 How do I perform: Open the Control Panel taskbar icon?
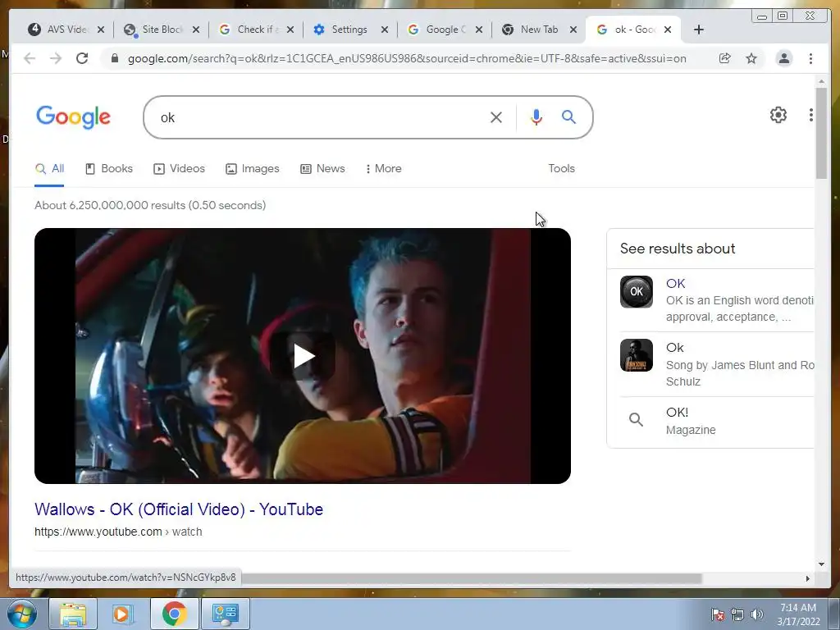click(225, 614)
